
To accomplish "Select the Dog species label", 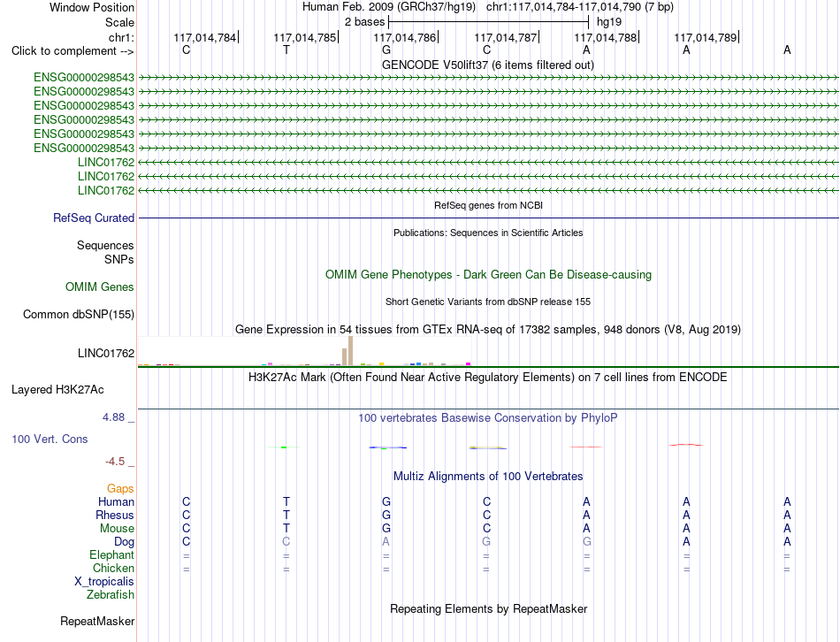I will click(x=124, y=542).
